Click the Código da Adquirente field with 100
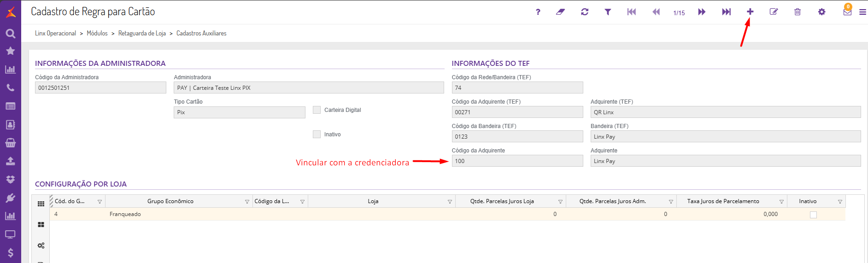The width and height of the screenshot is (868, 263). pos(517,161)
